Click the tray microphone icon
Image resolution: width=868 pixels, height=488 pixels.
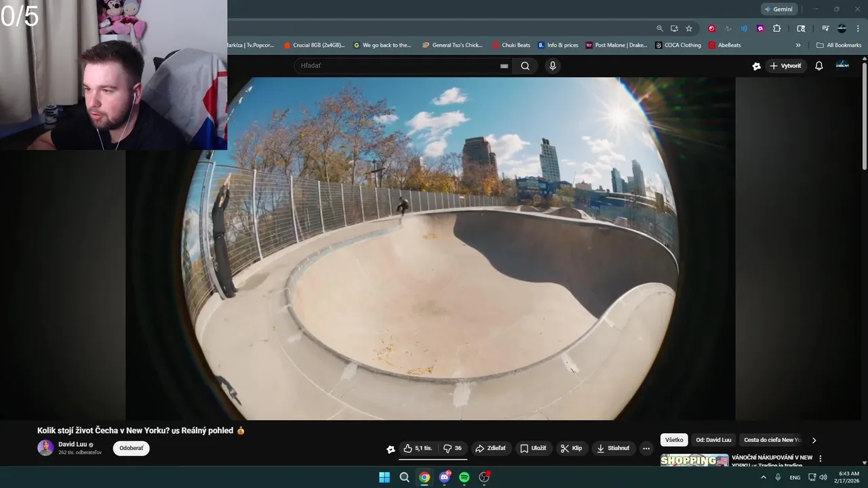(x=778, y=477)
